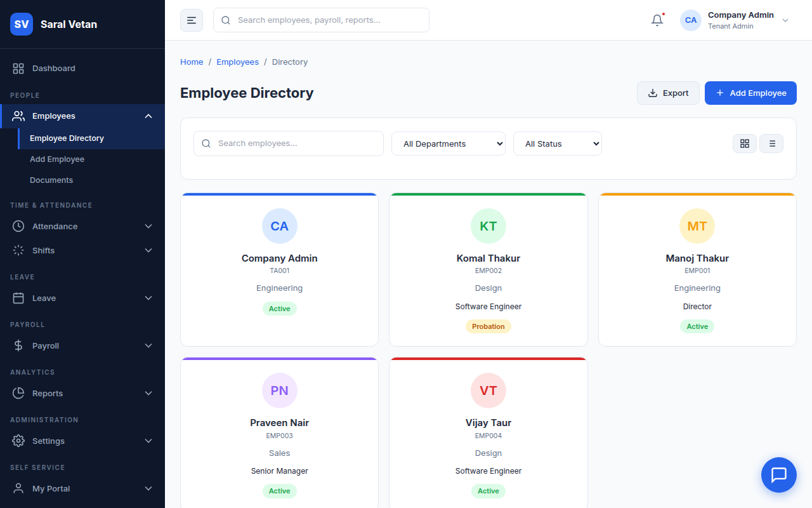Click the Payroll dollar icon

[18, 345]
